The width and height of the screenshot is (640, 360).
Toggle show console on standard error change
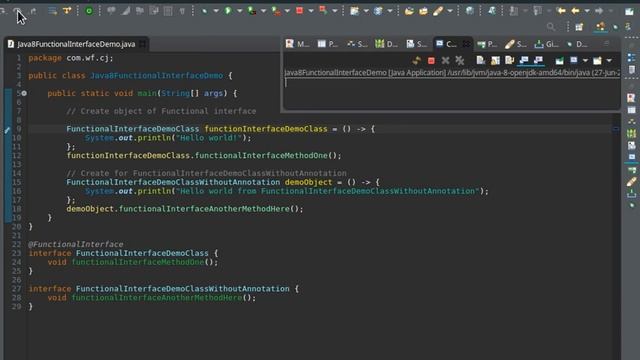[538, 61]
